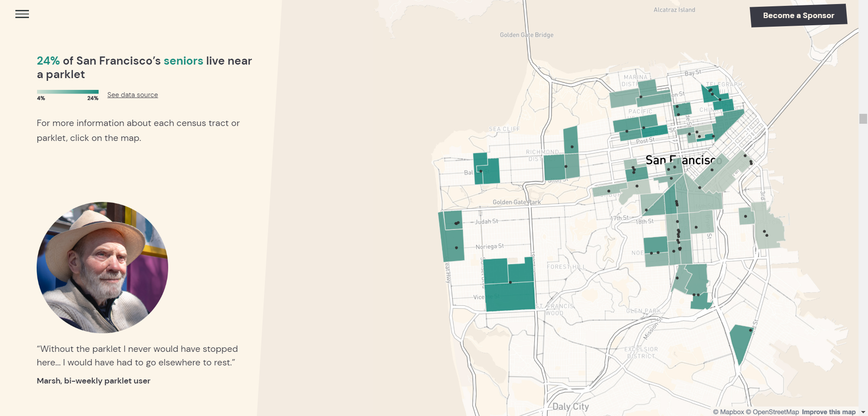Screen dimensions: 868x416
Task: Open the Mapbox attribution link
Action: pos(728,412)
